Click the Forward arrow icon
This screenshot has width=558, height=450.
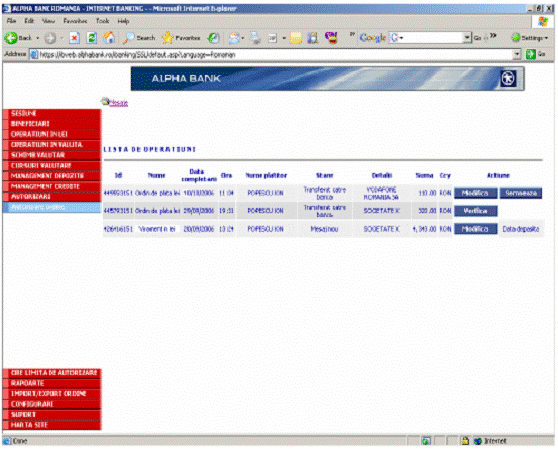[x=50, y=38]
